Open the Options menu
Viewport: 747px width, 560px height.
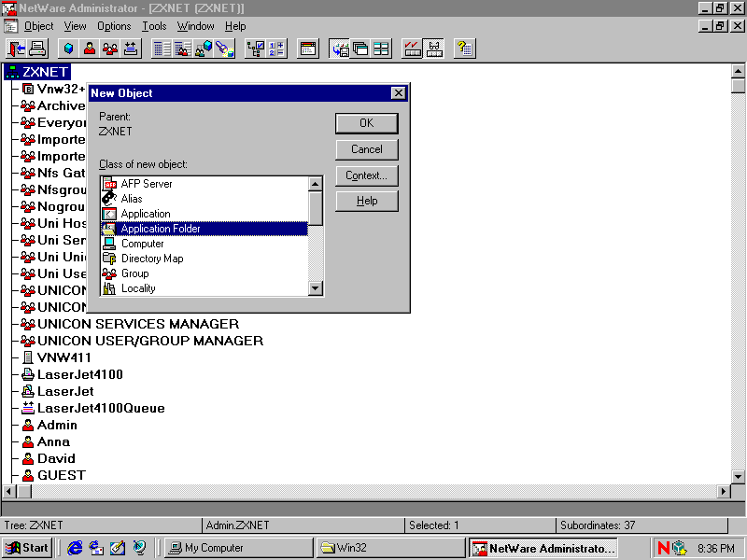(x=114, y=26)
